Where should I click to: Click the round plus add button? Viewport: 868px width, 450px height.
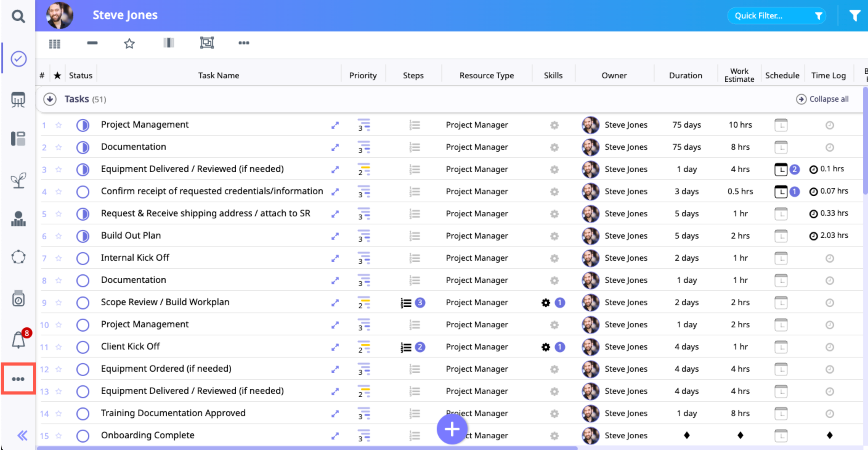click(x=452, y=429)
